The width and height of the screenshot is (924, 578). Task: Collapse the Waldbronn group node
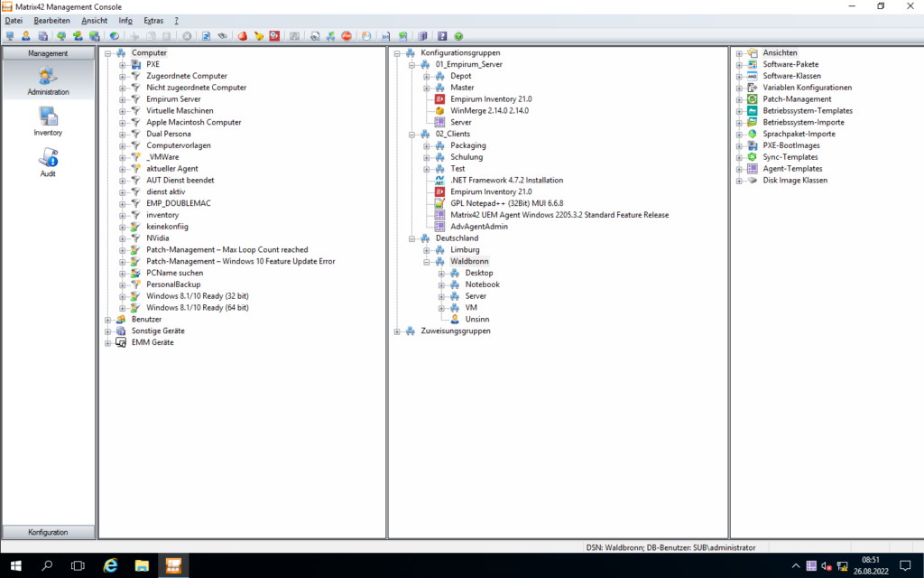[427, 262]
